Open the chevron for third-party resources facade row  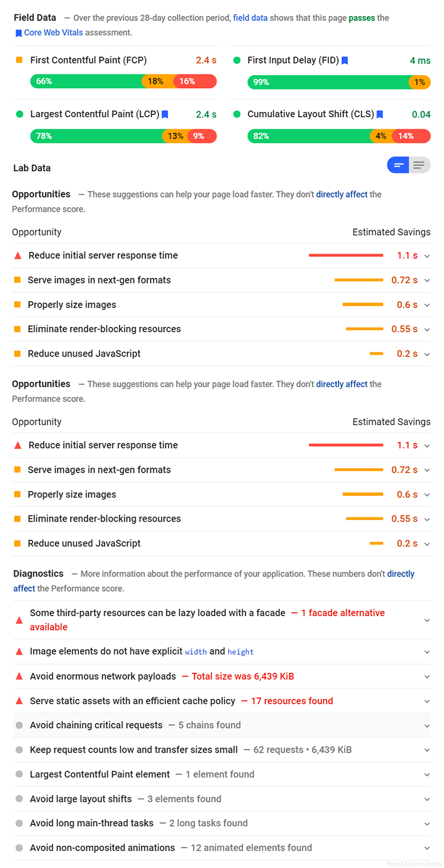(427, 620)
